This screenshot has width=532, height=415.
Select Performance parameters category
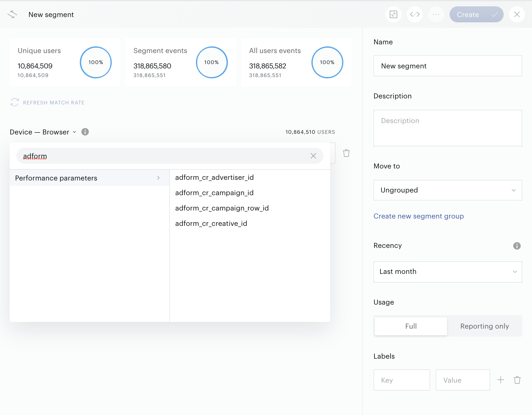coord(89,178)
